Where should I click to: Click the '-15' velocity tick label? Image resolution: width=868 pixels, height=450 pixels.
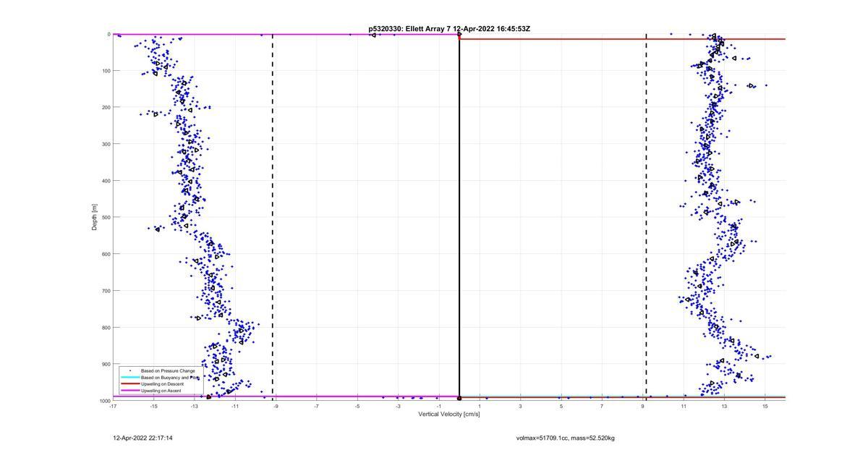(x=153, y=407)
